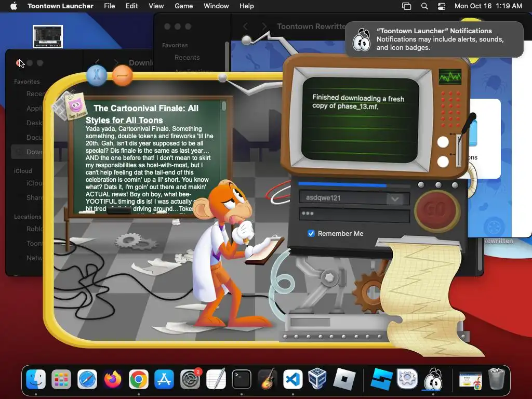Open Finder from the Dock

pos(36,379)
